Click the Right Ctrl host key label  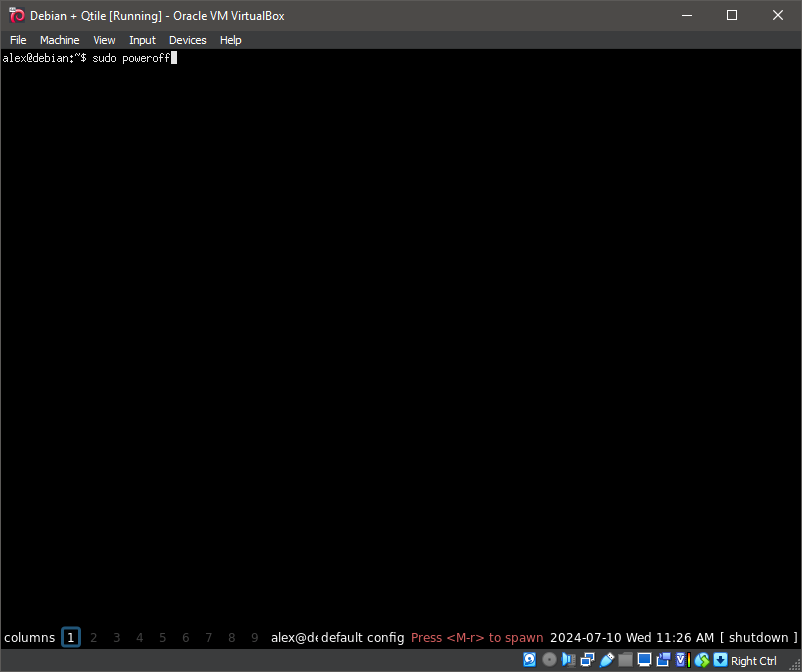point(754,660)
